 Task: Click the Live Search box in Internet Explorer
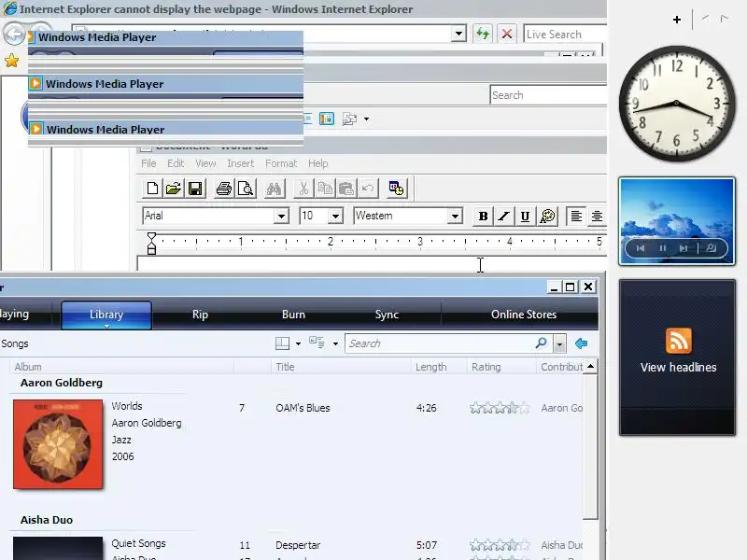tap(565, 35)
